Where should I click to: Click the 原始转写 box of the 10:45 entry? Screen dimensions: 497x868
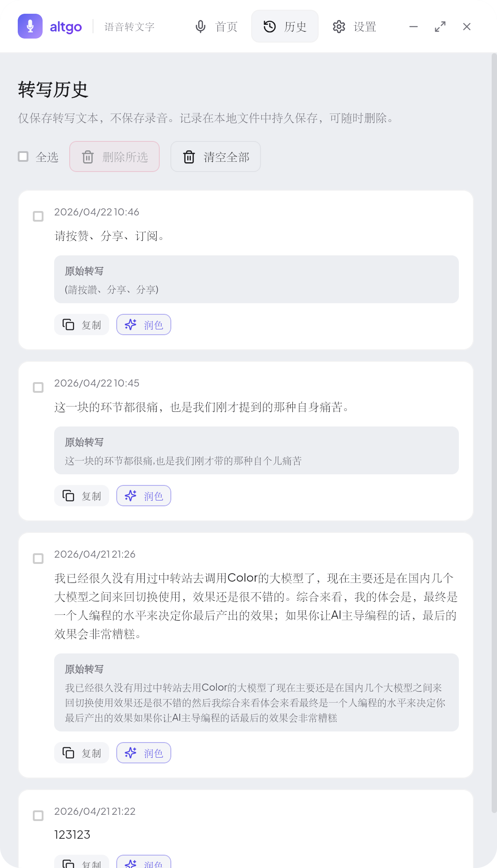(256, 450)
